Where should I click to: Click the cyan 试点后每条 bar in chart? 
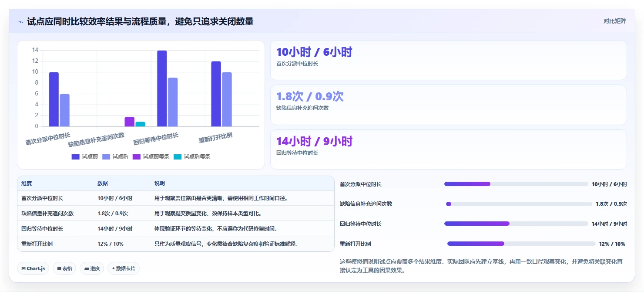(140, 124)
